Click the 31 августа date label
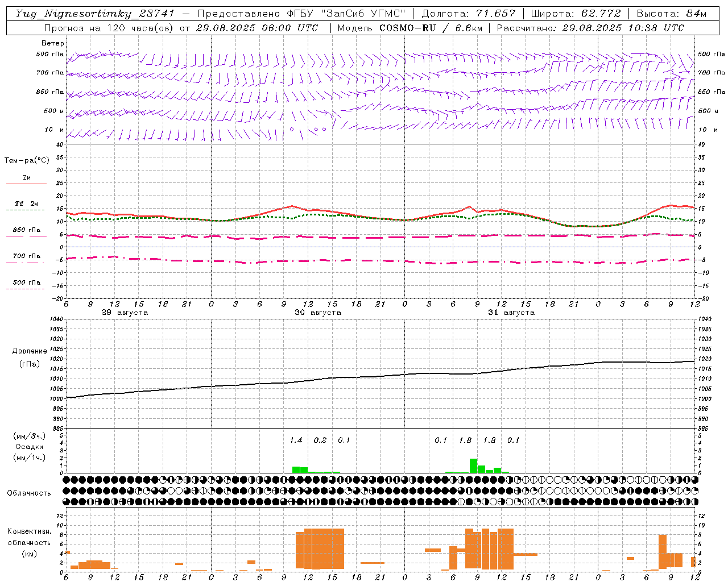The image size is (728, 582). click(511, 313)
